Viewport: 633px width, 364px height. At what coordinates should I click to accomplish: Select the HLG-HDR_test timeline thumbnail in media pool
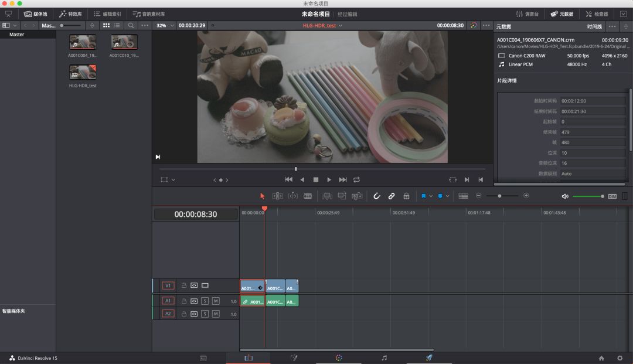[x=83, y=72]
